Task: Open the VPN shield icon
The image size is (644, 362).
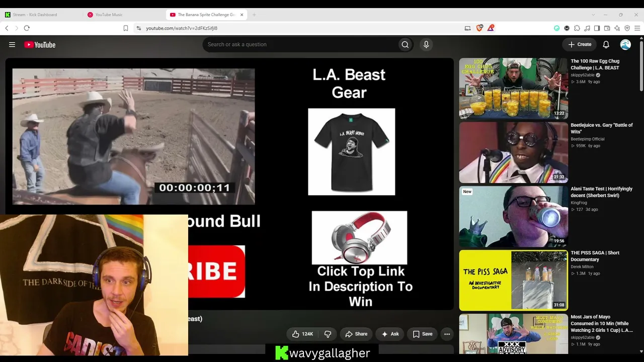Action: (627, 28)
